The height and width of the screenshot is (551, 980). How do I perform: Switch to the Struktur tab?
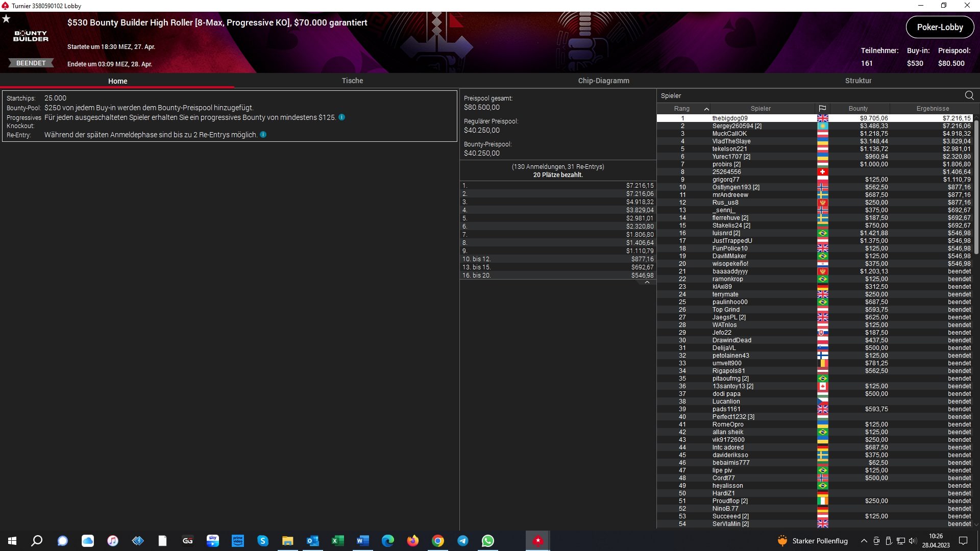click(x=858, y=81)
